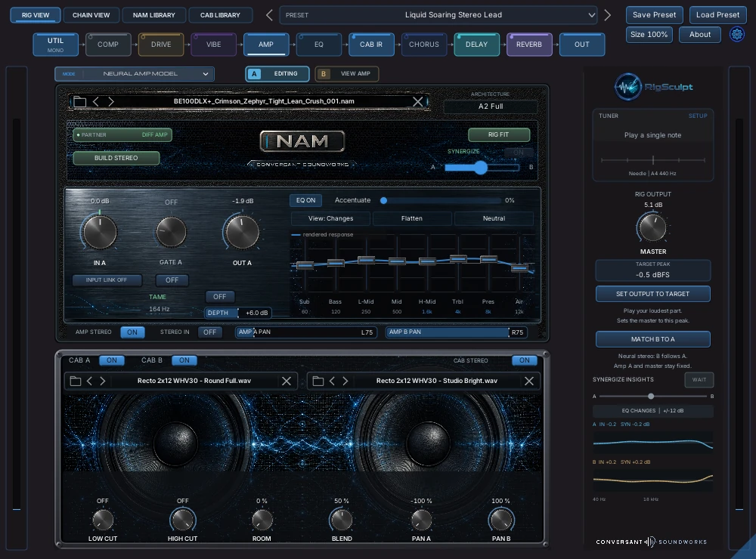
Task: Clear the loaded BE100DLX NAM file
Action: pyautogui.click(x=417, y=102)
